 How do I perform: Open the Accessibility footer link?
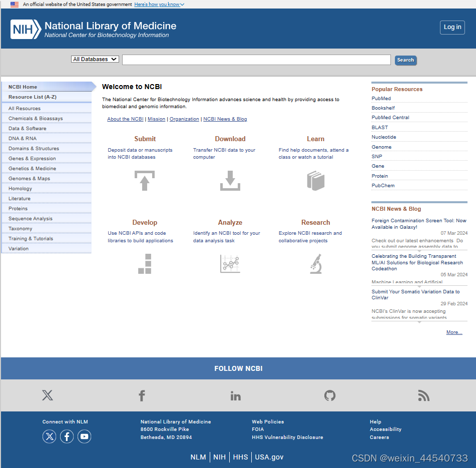click(385, 429)
